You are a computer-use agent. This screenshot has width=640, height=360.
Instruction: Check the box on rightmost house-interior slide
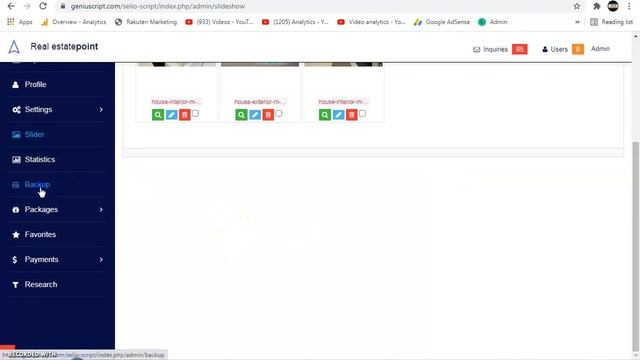362,113
